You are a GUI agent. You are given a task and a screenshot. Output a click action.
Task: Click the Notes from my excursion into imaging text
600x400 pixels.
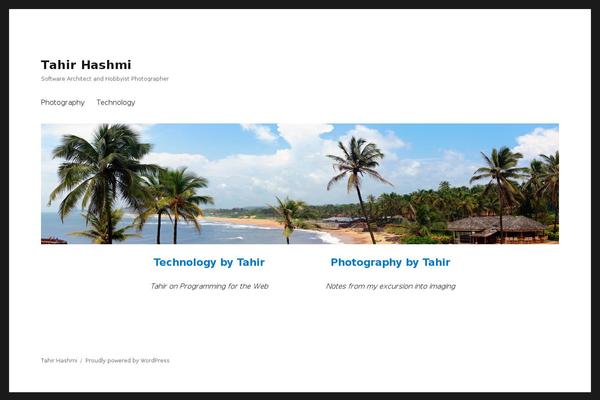[x=391, y=286]
